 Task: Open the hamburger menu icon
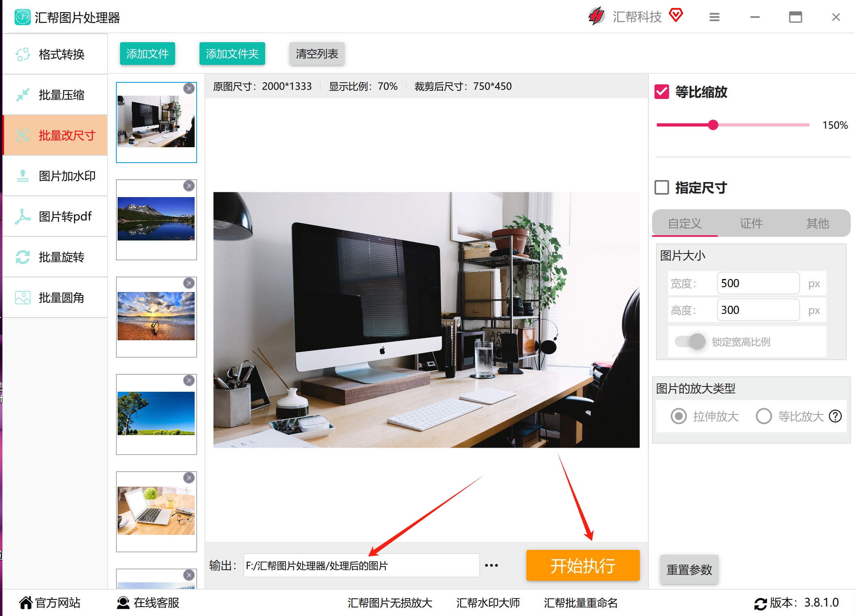tap(714, 17)
